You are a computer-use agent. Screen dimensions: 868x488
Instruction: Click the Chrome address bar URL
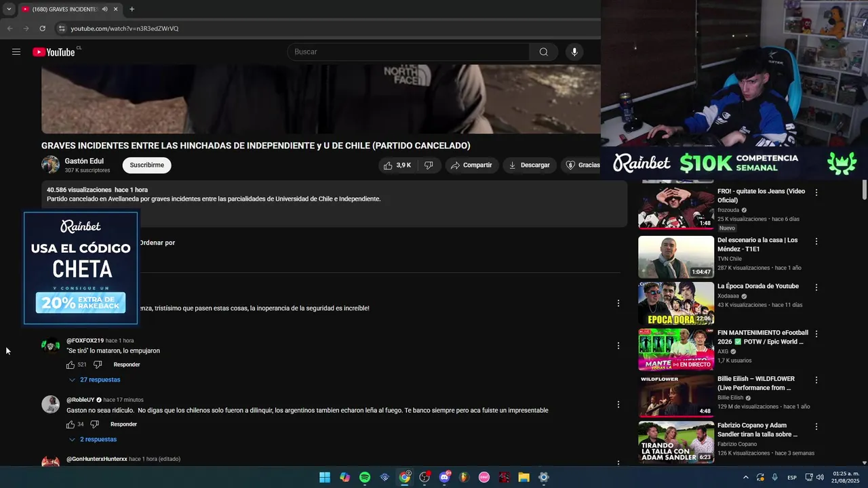pyautogui.click(x=125, y=28)
